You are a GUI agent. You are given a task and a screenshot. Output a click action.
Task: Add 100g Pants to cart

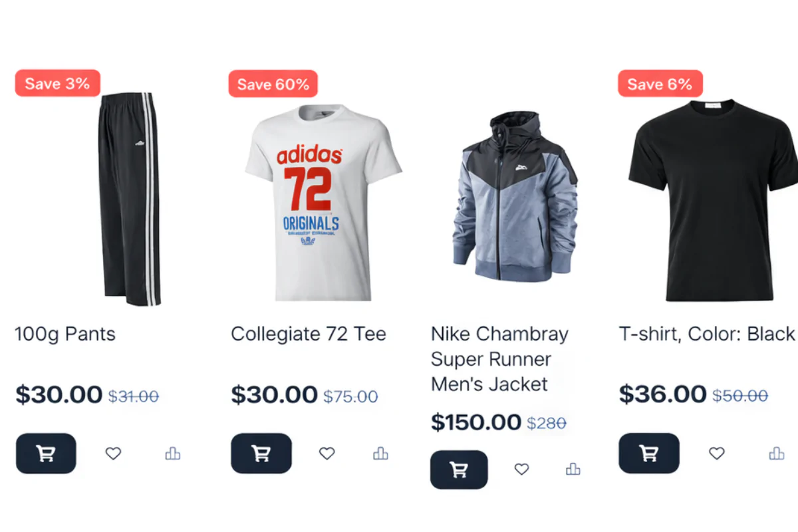click(x=46, y=454)
